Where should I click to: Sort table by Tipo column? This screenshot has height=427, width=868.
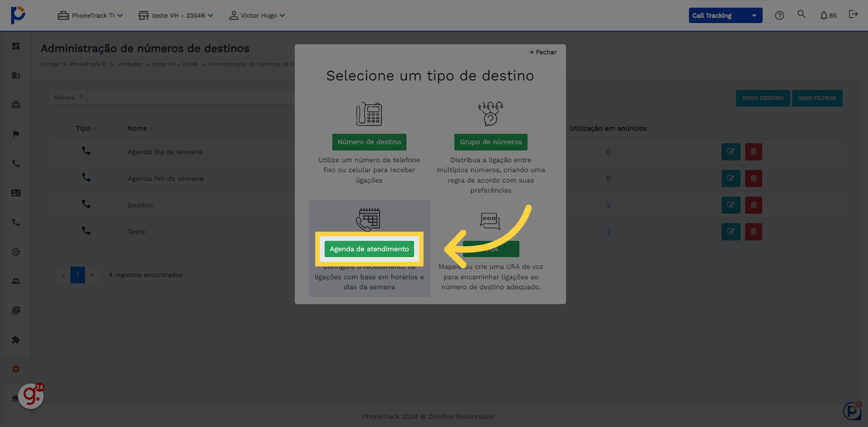(85, 128)
